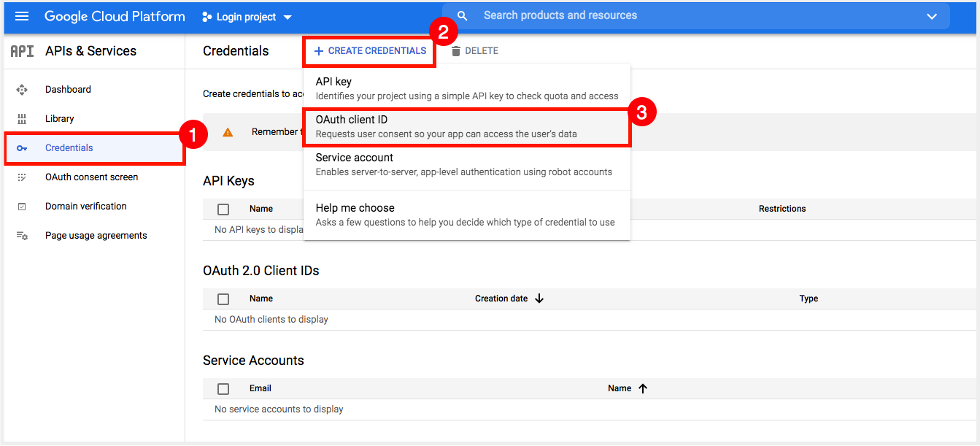Select Help me choose menu option
This screenshot has width=980, height=446.
467,215
